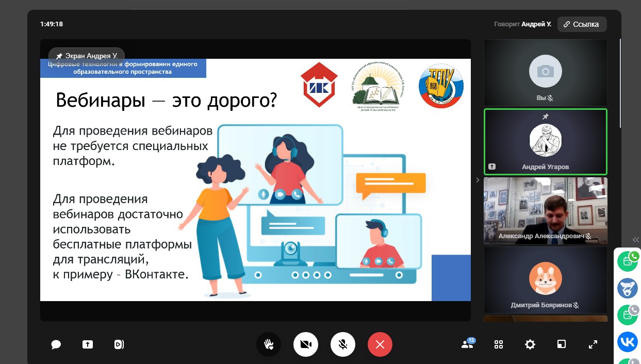Unmute the microphone

(x=343, y=344)
